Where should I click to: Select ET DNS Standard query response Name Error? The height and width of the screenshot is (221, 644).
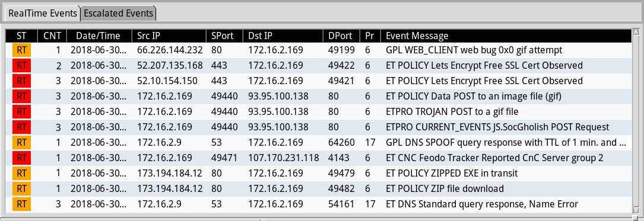point(318,204)
